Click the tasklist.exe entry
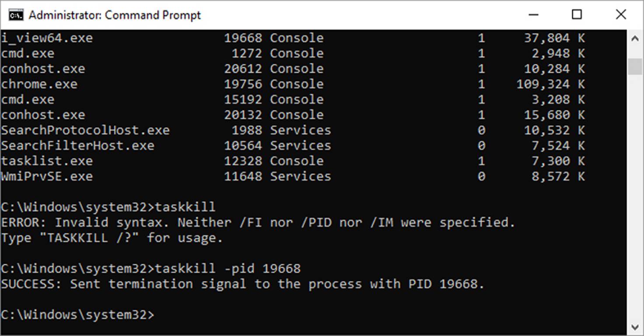The width and height of the screenshot is (644, 336). (x=45, y=161)
